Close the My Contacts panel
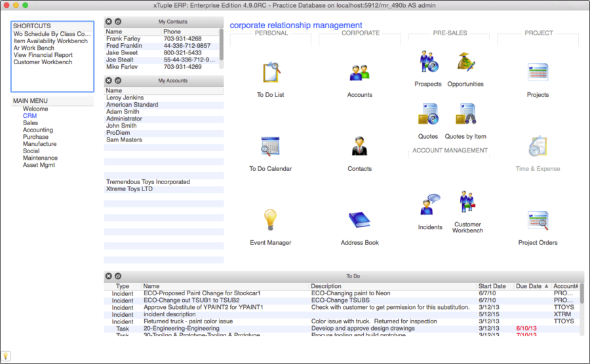Screen dimensions: 590x364 108,22
